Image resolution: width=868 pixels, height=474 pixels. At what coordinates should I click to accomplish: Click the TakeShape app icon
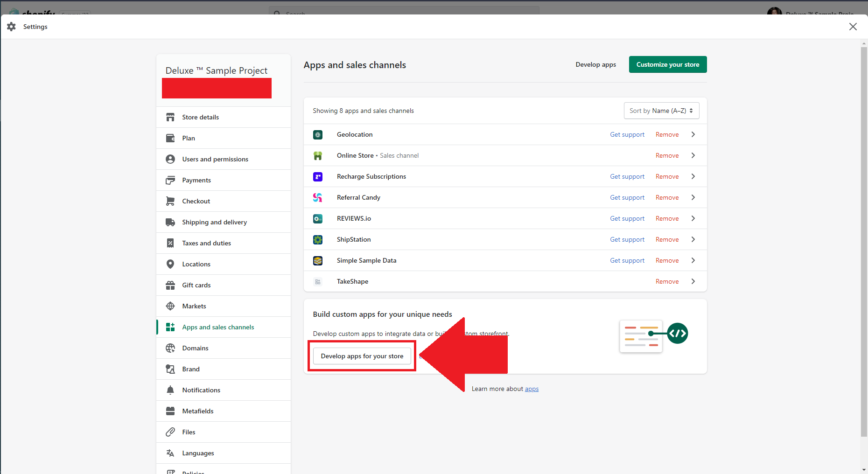(x=318, y=281)
